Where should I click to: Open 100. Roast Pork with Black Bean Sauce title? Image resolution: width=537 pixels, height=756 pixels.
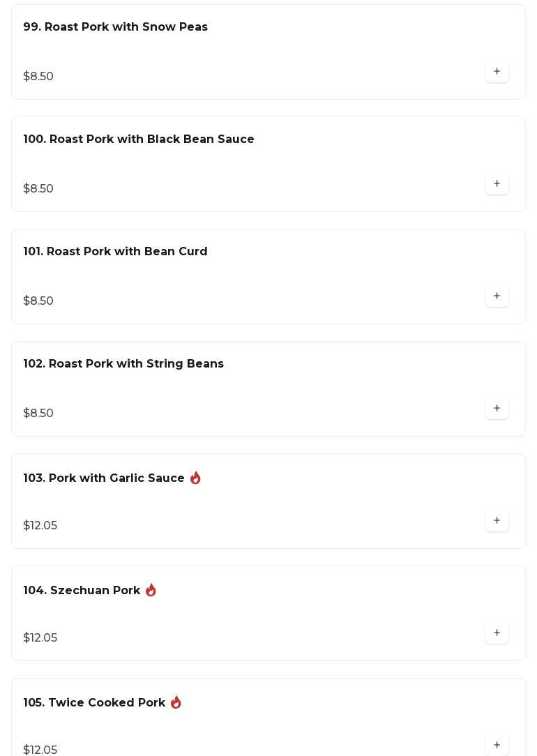coord(139,139)
